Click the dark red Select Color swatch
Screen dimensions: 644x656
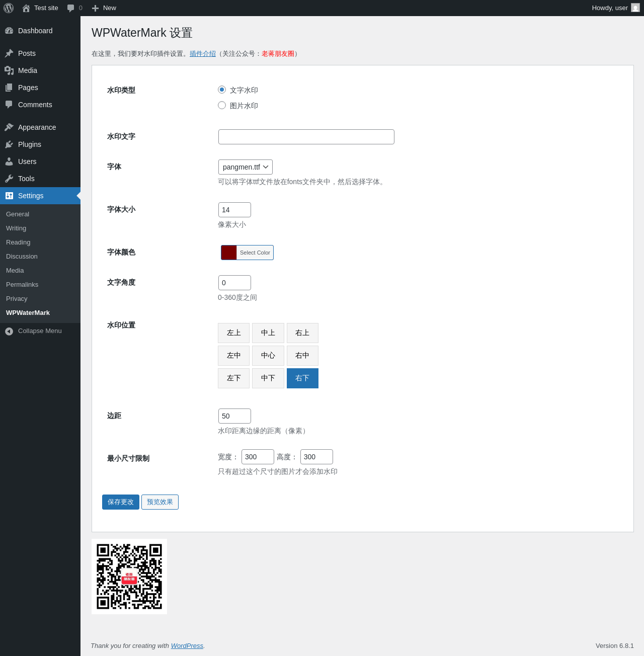click(x=229, y=253)
